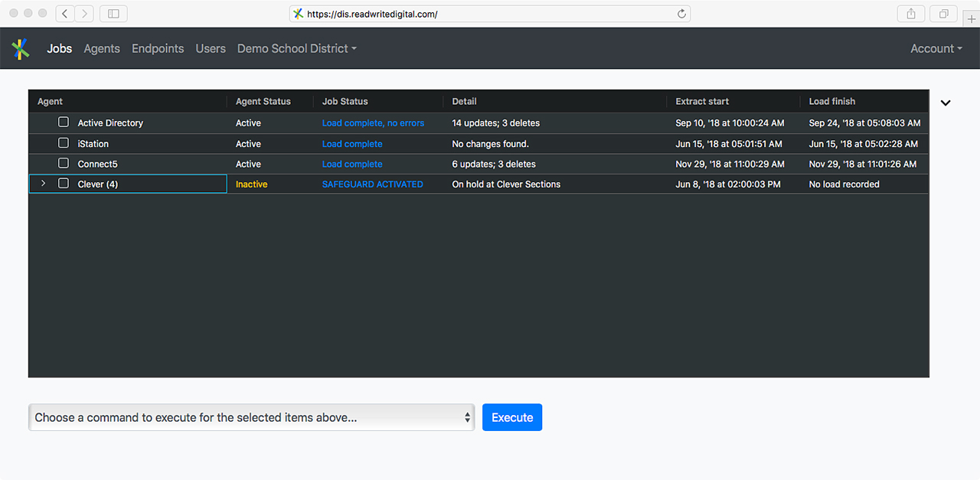The width and height of the screenshot is (980, 480).
Task: Open a new tab with plus icon
Action: click(x=972, y=18)
